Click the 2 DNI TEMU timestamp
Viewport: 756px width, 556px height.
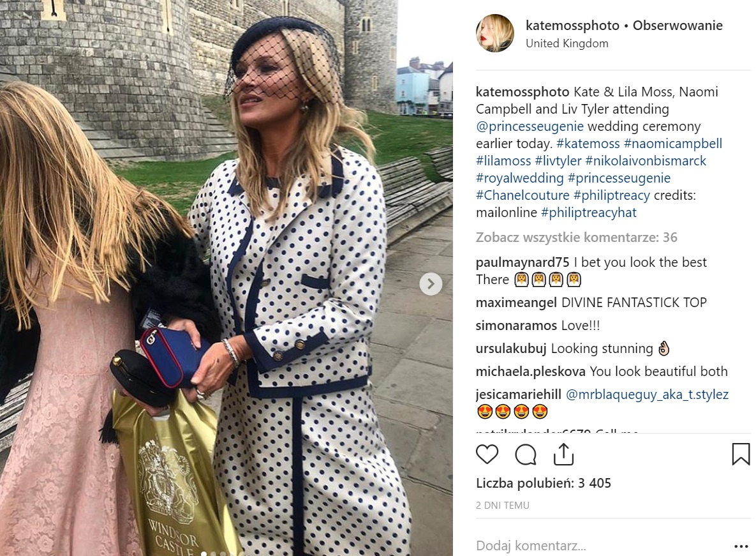[502, 506]
